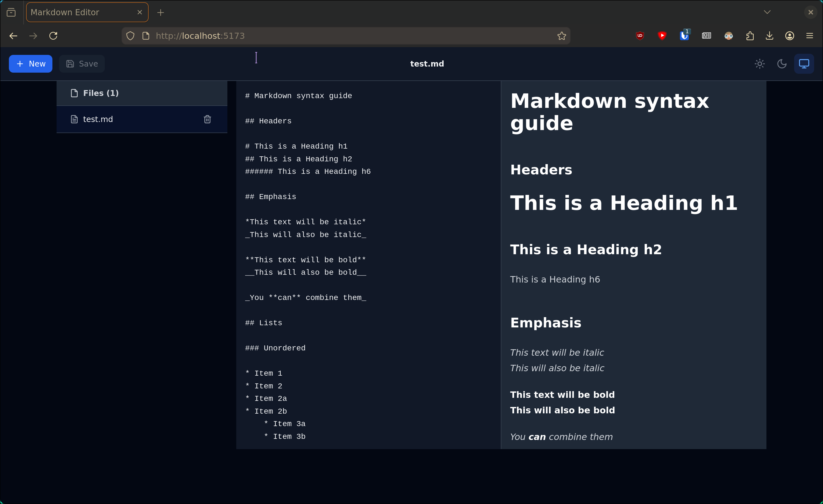Open test.md in the files list
823x504 pixels.
pos(98,119)
